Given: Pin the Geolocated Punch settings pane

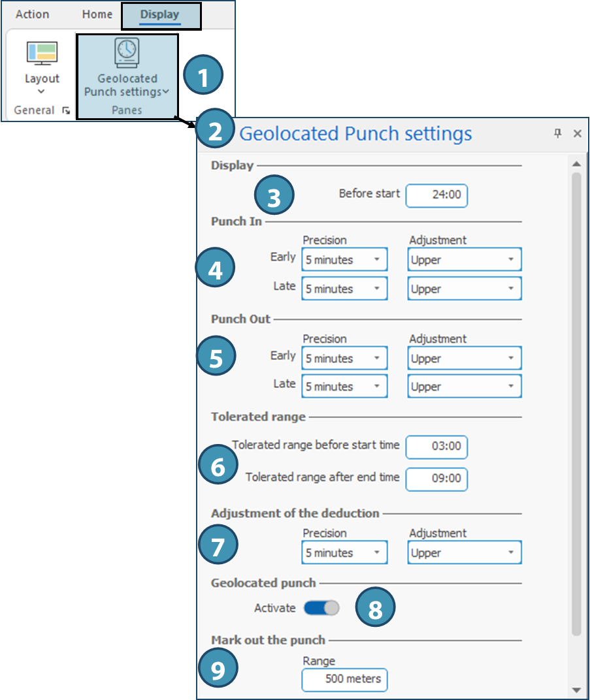Looking at the screenshot, I should pyautogui.click(x=558, y=133).
